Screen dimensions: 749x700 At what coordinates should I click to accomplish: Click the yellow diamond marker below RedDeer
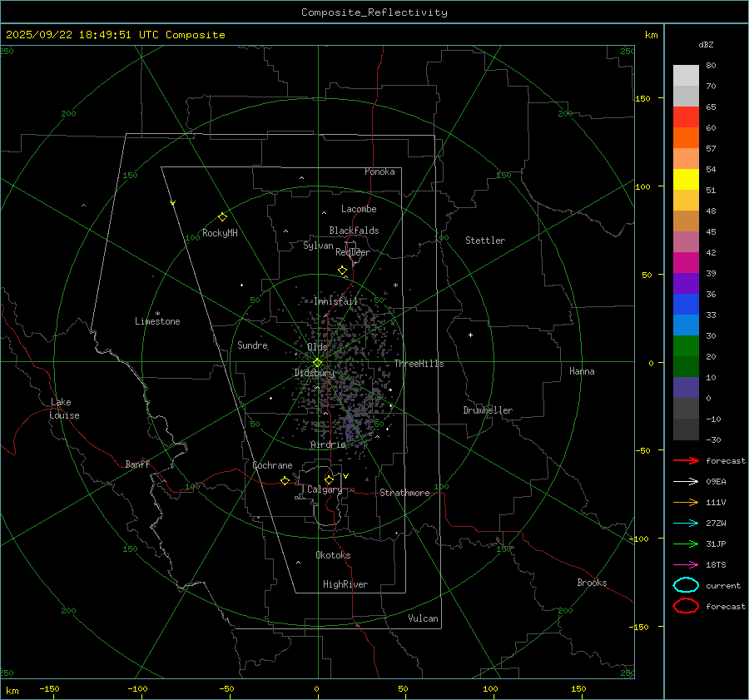[x=342, y=271]
